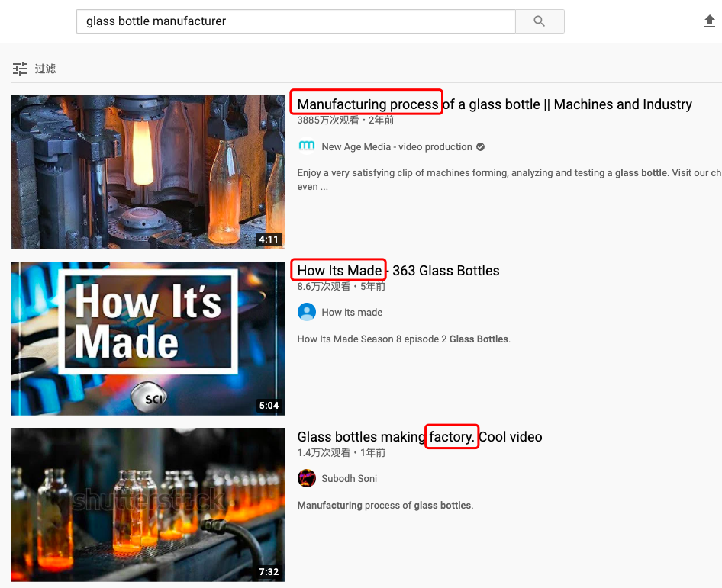This screenshot has height=588, width=722.
Task: Click the description starting Enjoy a very satisfying clip
Action: (509, 179)
